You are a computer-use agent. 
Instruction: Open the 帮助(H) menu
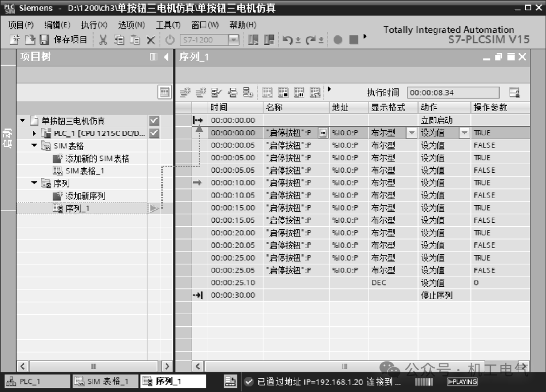243,25
